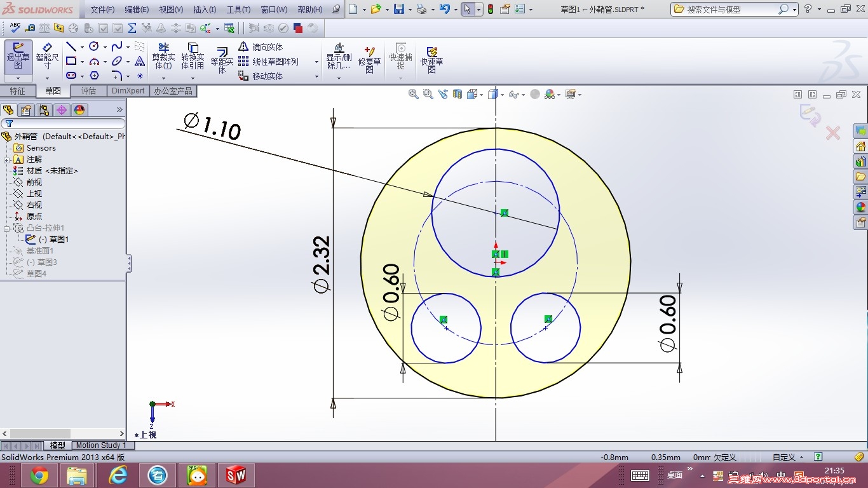Click Repair Sketch (修复草图) tool
Viewport: 868px width, 488px height.
[369, 60]
